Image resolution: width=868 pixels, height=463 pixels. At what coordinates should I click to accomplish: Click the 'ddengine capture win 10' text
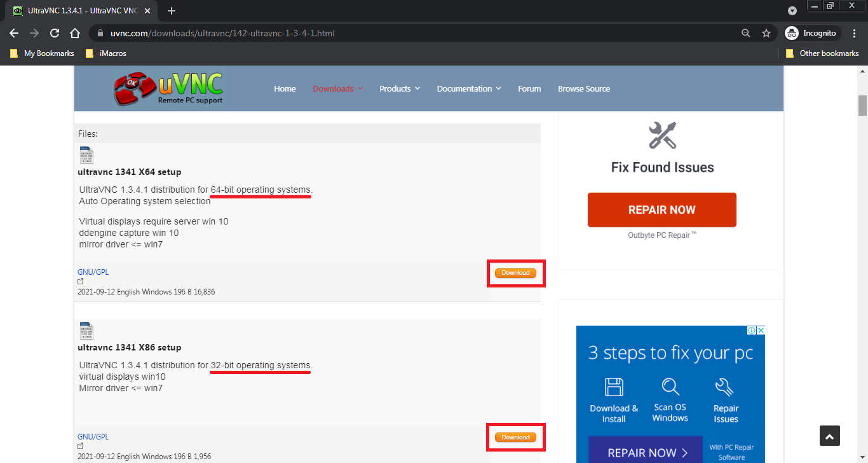coord(129,233)
